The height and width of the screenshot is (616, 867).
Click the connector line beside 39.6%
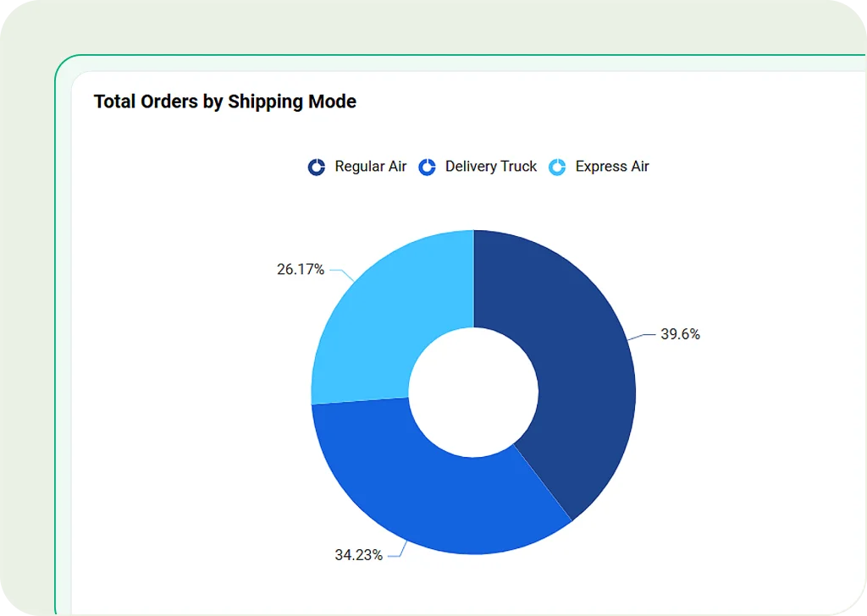643,336
